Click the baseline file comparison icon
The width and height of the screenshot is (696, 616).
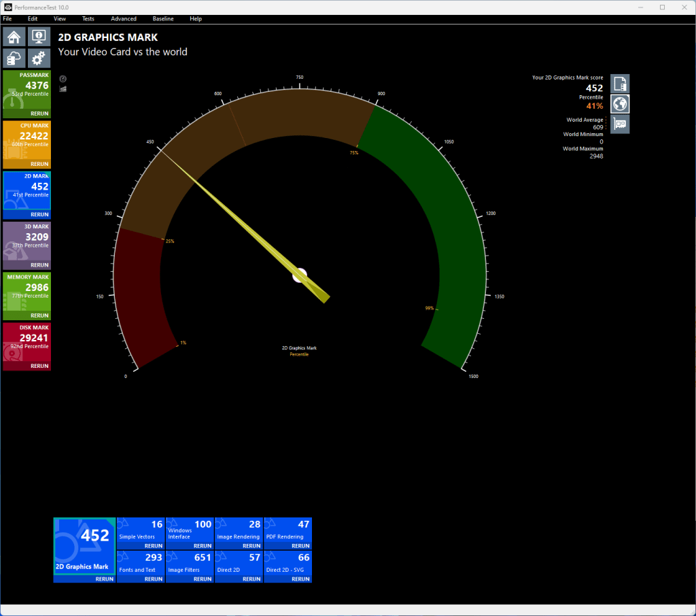tap(620, 84)
